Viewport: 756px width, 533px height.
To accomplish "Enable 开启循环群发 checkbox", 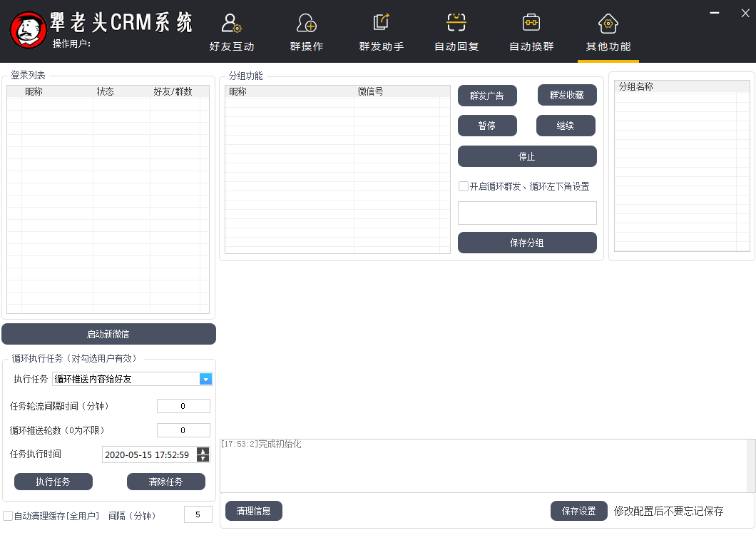I will coord(464,186).
